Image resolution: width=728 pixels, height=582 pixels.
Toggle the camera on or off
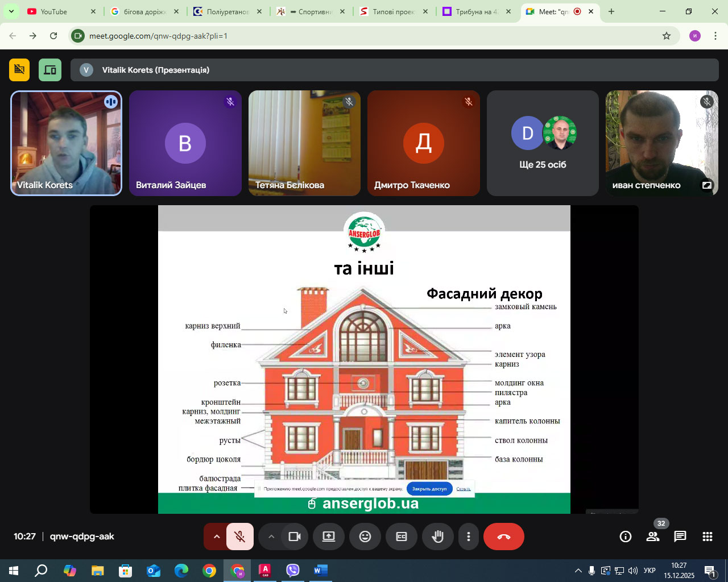(x=295, y=537)
